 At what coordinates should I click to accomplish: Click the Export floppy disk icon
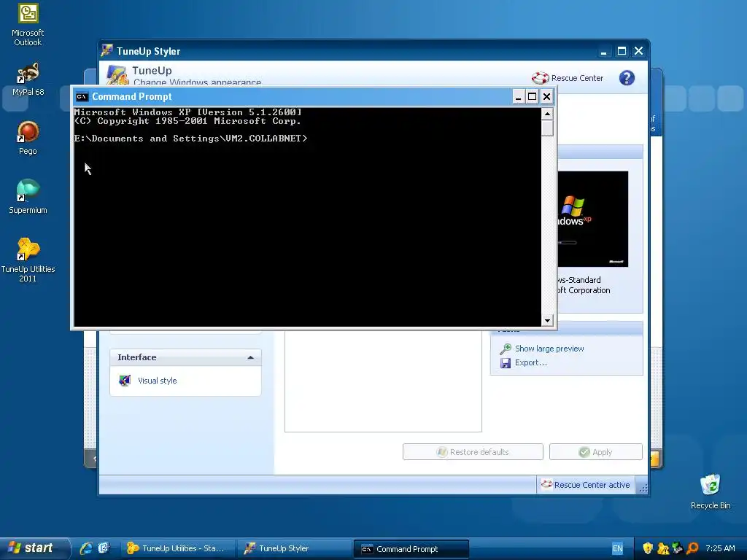[x=506, y=363]
